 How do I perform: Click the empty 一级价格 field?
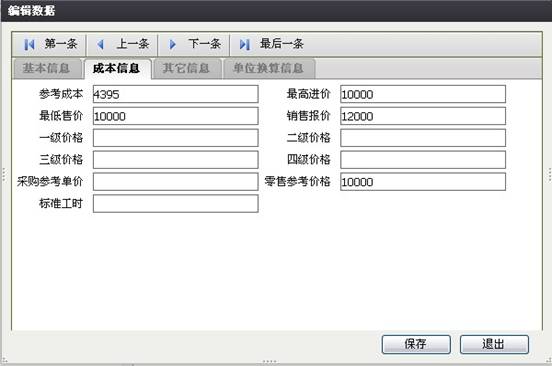coord(176,138)
